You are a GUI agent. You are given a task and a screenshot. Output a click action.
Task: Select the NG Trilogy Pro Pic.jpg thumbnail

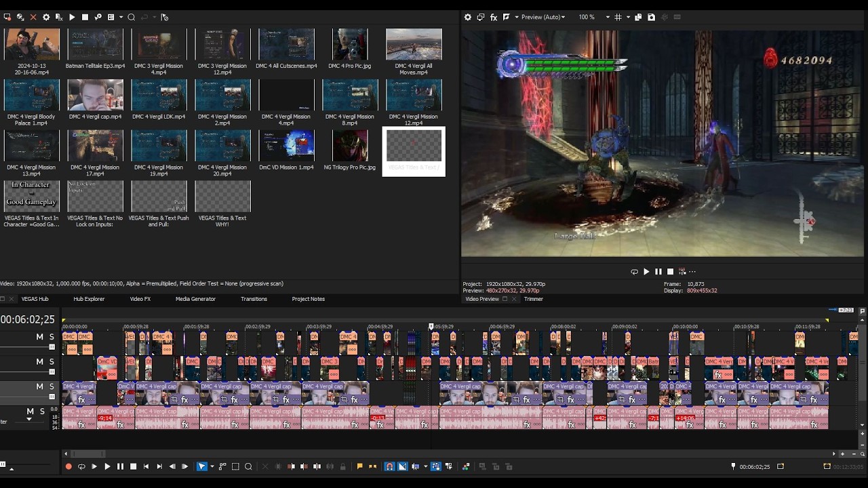tap(350, 146)
